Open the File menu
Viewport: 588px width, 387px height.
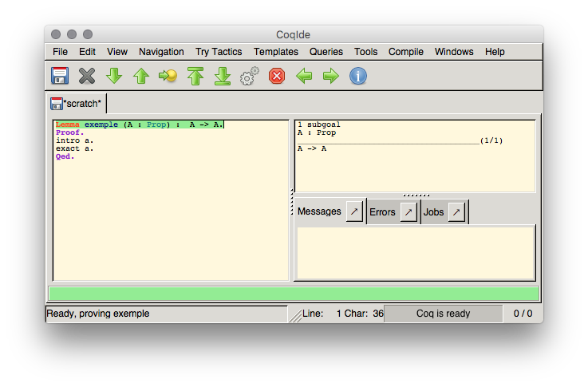(60, 52)
